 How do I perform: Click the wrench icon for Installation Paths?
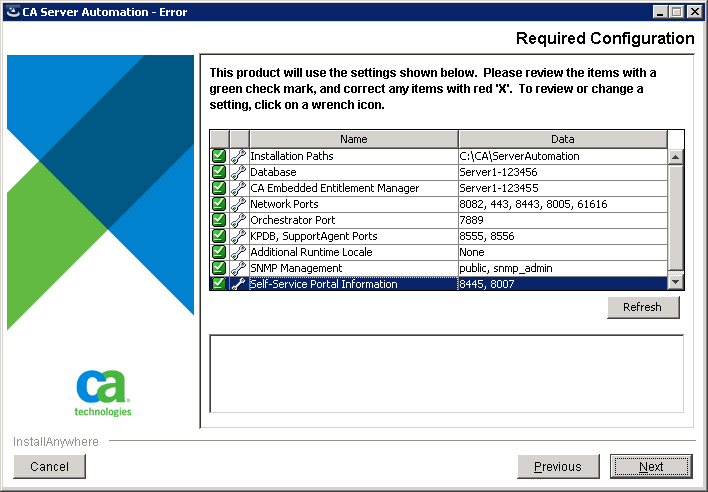pos(238,156)
